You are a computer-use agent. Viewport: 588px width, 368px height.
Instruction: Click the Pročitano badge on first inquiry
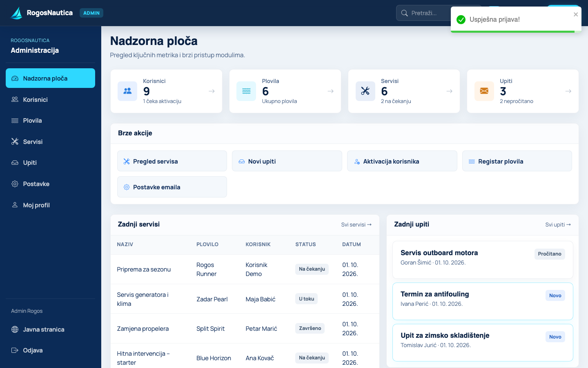[x=550, y=254]
